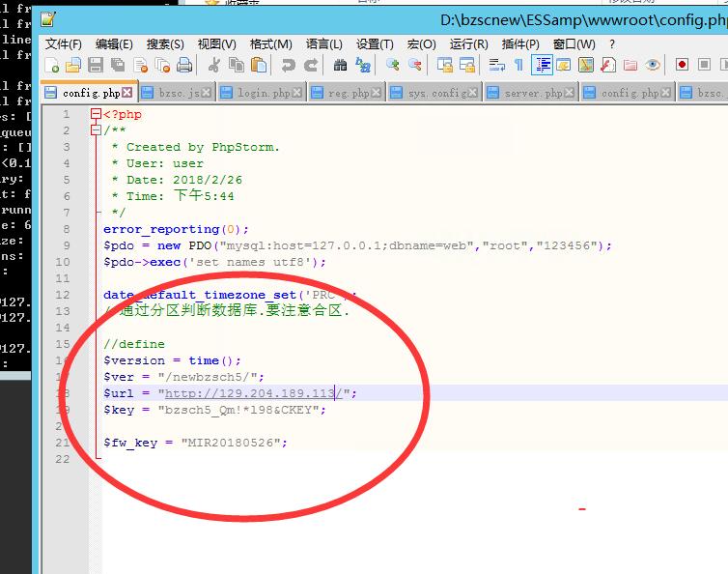728x574 pixels.
Task: Open the 文件(F) menu
Action: (x=64, y=44)
